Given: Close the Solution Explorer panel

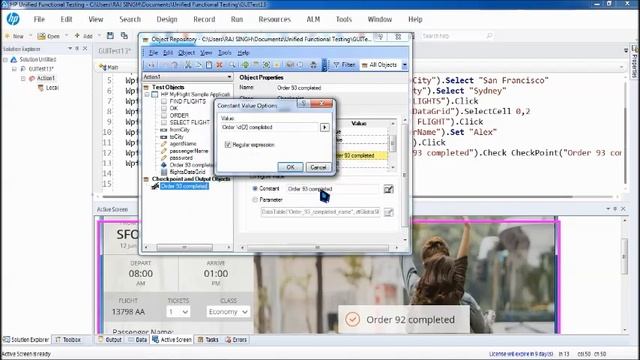Looking at the screenshot, I should click(85, 49).
